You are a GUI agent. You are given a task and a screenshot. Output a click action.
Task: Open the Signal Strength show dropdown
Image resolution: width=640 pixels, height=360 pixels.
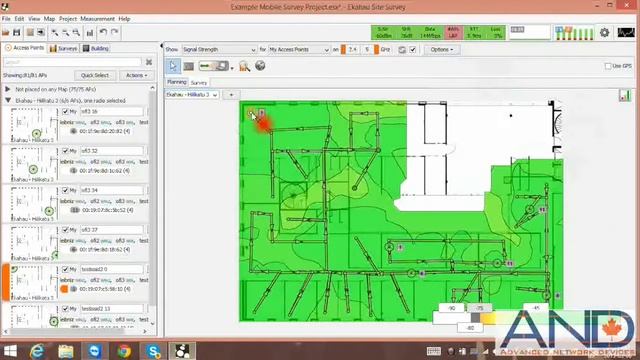[219, 49]
